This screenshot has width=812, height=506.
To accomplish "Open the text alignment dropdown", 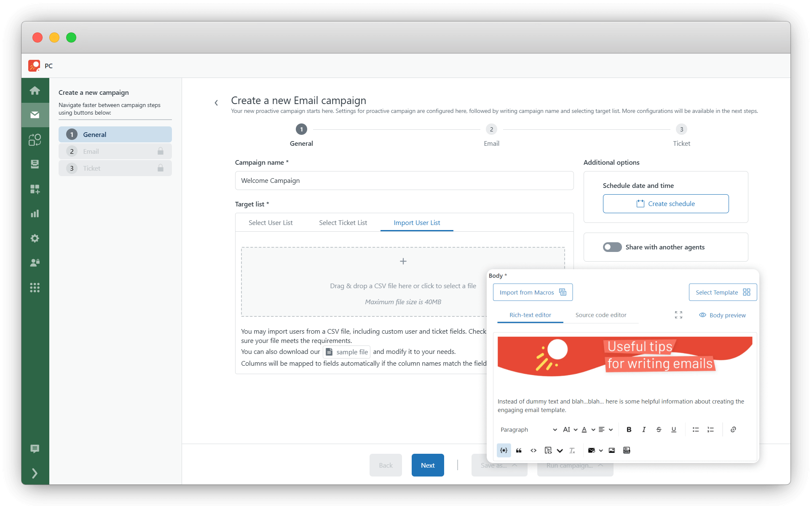I will tap(606, 430).
